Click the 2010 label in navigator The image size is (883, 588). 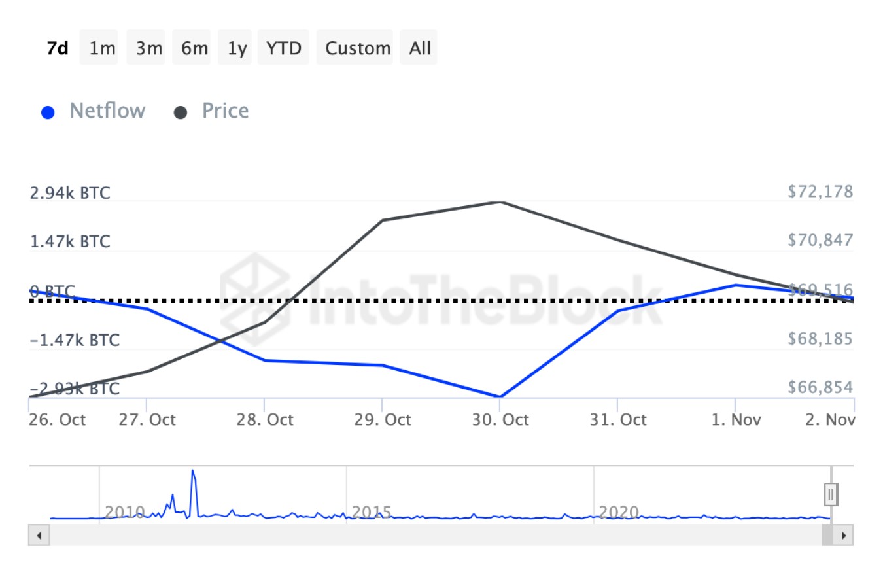pos(124,512)
